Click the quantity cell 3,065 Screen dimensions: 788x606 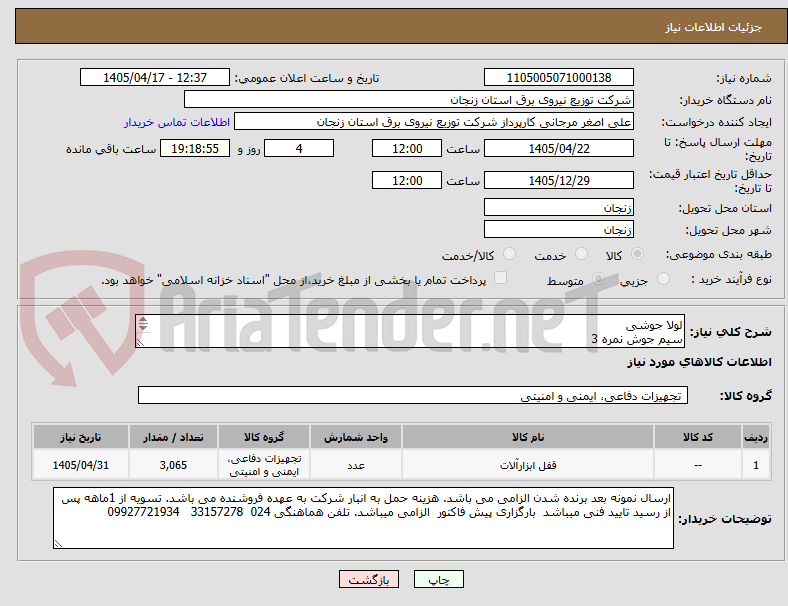173,465
